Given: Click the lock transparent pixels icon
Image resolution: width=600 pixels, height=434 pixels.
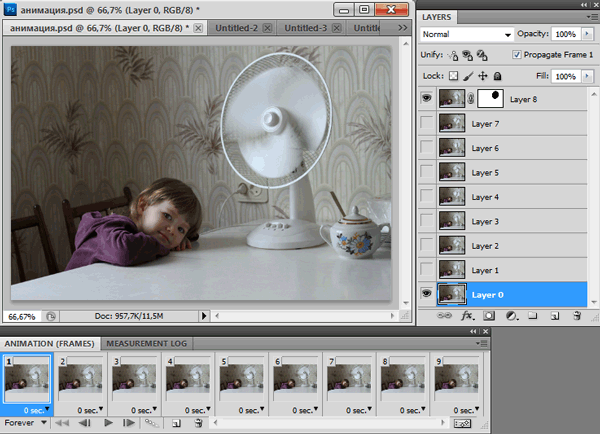Looking at the screenshot, I should pos(452,76).
